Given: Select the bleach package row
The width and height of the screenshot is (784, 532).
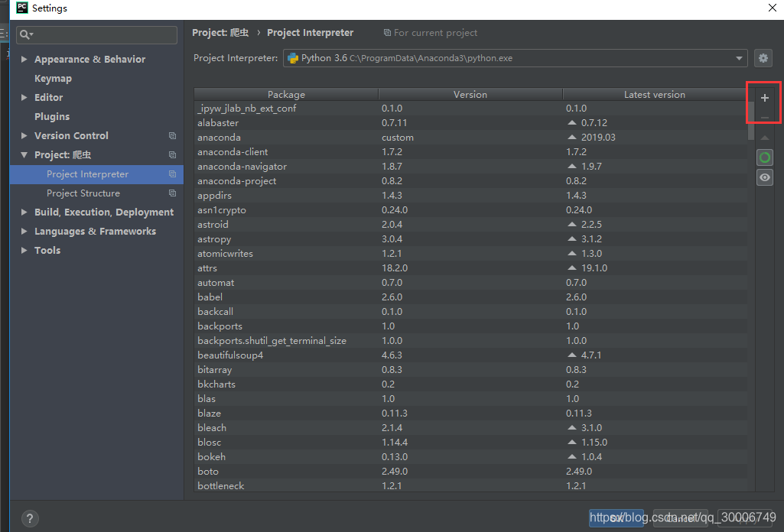Looking at the screenshot, I should pyautogui.click(x=470, y=427).
